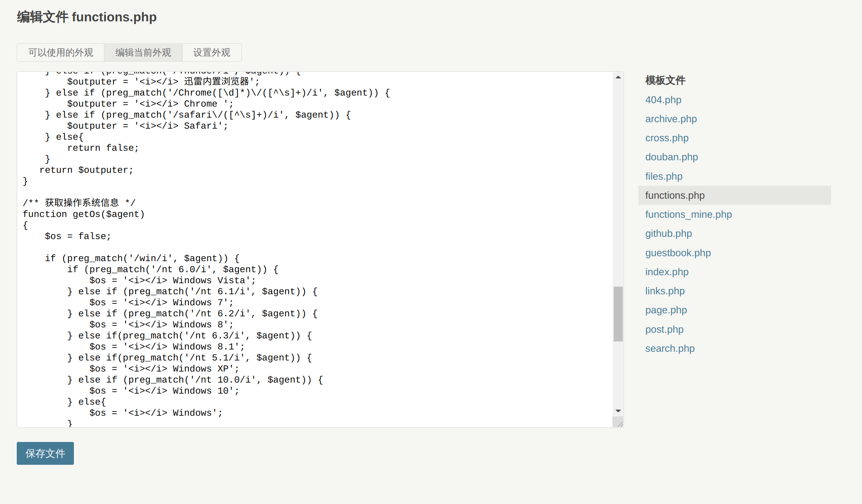
Task: Click the 模板文件 sidebar heading
Action: [665, 80]
